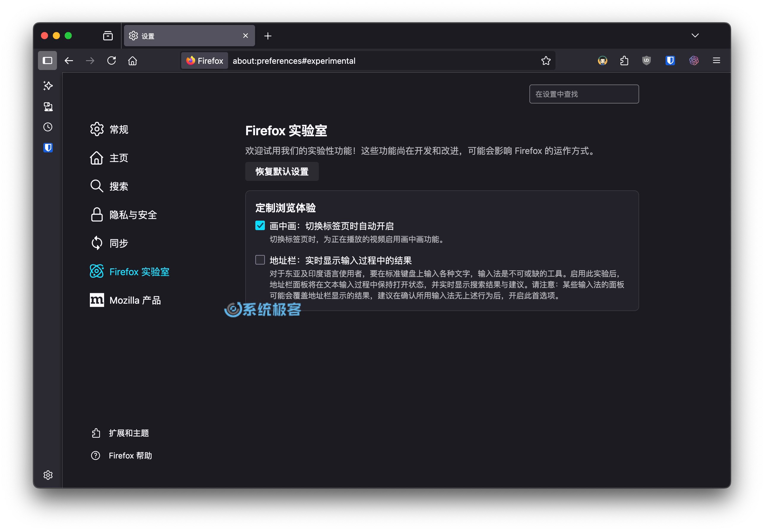Check the 地址栏 实时显示 checkbox

(260, 260)
